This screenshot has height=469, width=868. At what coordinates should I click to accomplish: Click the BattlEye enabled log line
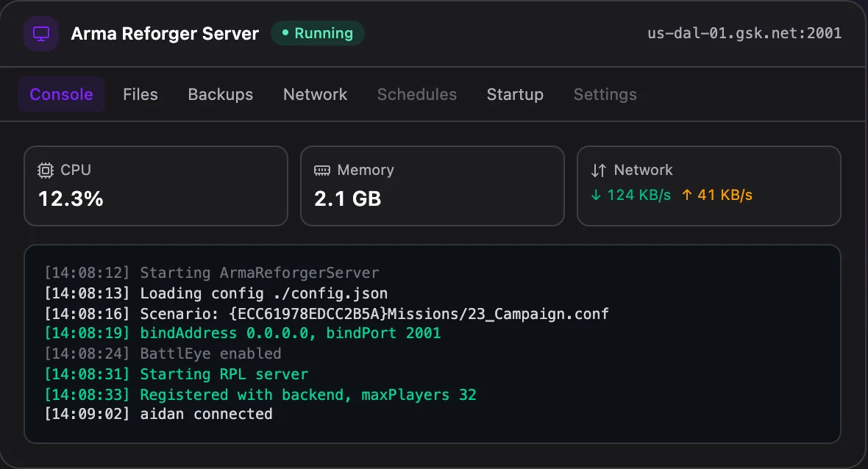[163, 354]
